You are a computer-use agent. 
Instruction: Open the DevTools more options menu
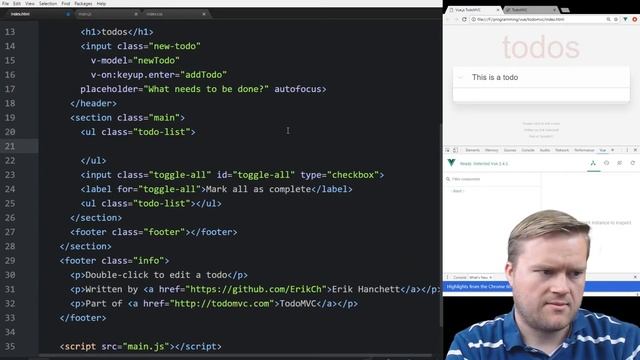627,150
